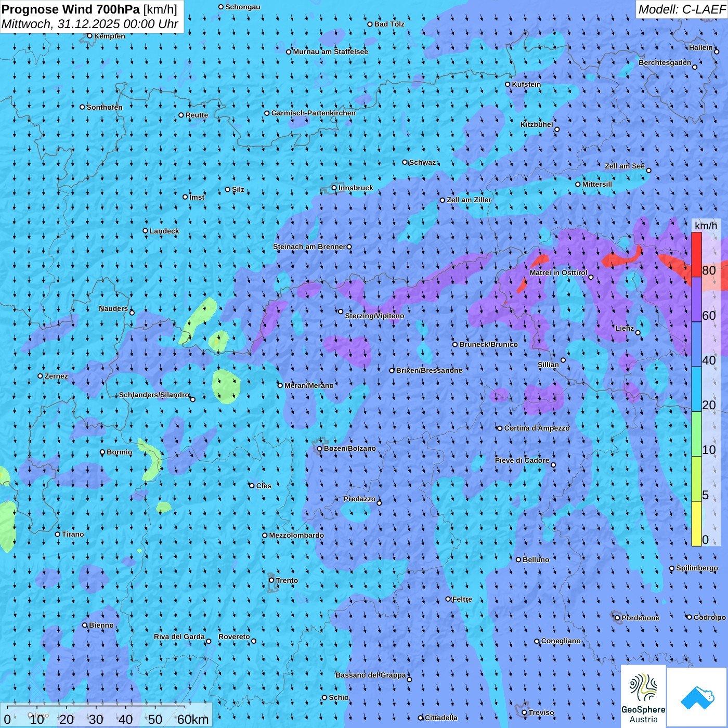The height and width of the screenshot is (728, 728).
Task: Click the 'Murnau am Staffelsee' label
Action: pyautogui.click(x=331, y=51)
